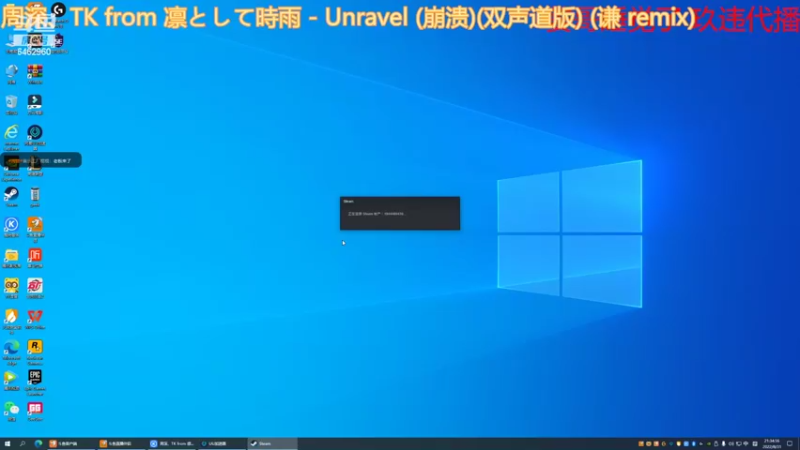Open the WinRAR desktop shortcut
Screen dimensions: 800x450
click(x=35, y=73)
